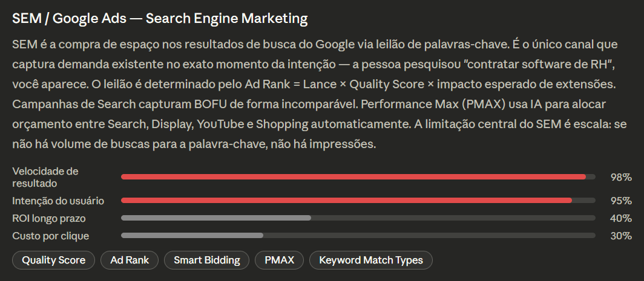
Task: Open the Smart Bidding tag
Action: pos(206,260)
